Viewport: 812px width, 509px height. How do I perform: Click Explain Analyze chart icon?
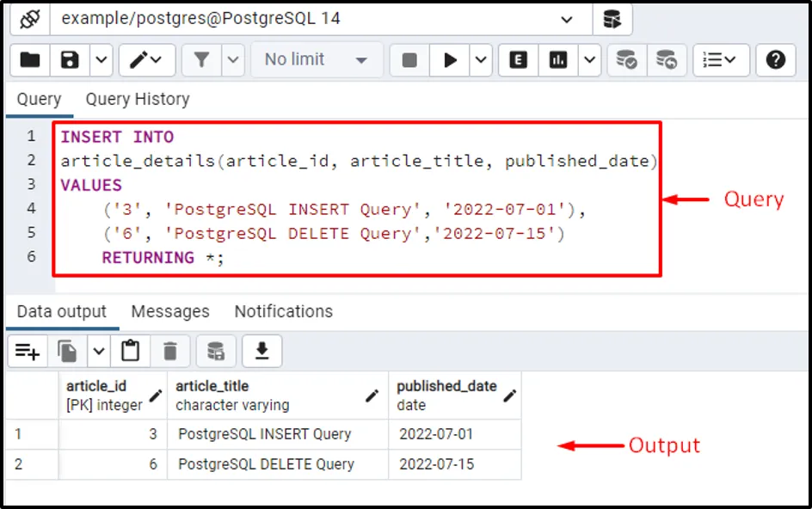pyautogui.click(x=557, y=60)
